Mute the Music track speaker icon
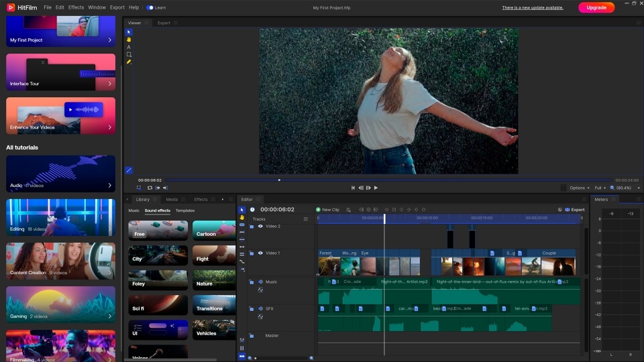Screen dimensions: 644x362 point(260,282)
